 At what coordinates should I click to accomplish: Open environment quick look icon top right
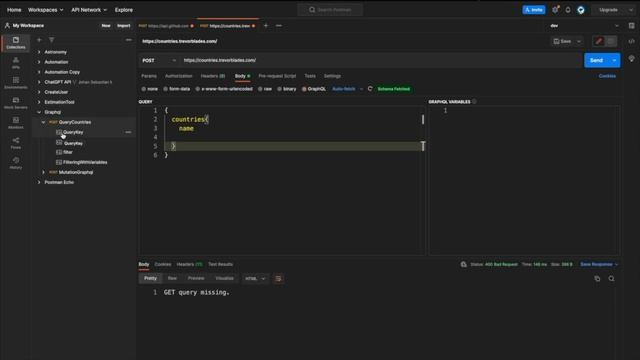pos(631,26)
